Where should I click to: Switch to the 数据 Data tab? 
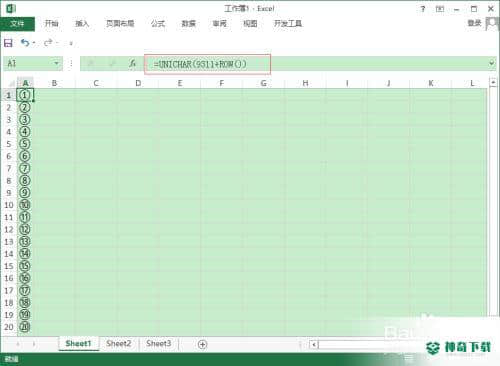(189, 24)
